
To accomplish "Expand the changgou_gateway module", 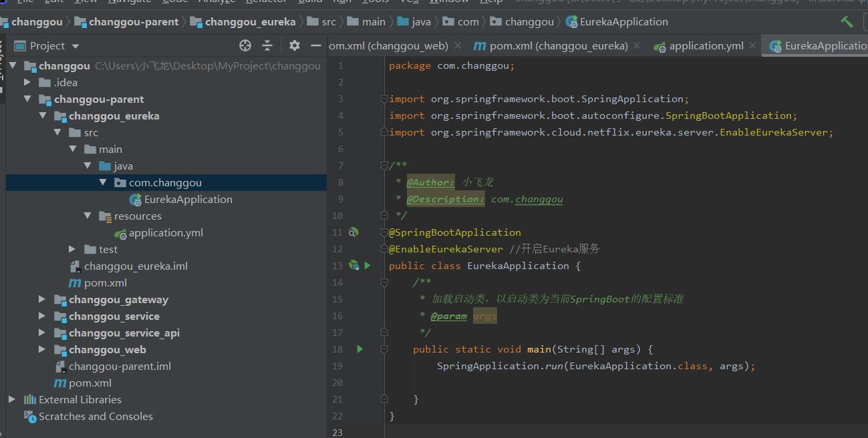I will (x=43, y=299).
